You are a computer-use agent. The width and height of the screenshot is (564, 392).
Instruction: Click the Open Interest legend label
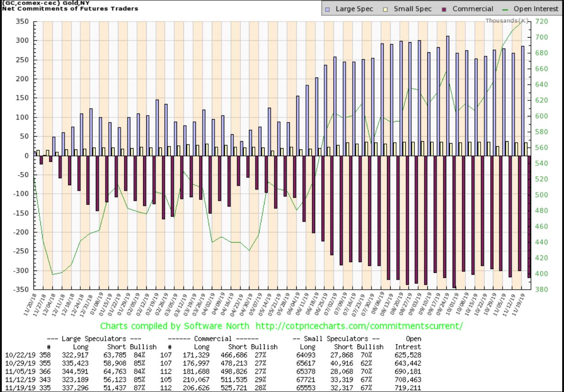click(x=533, y=9)
